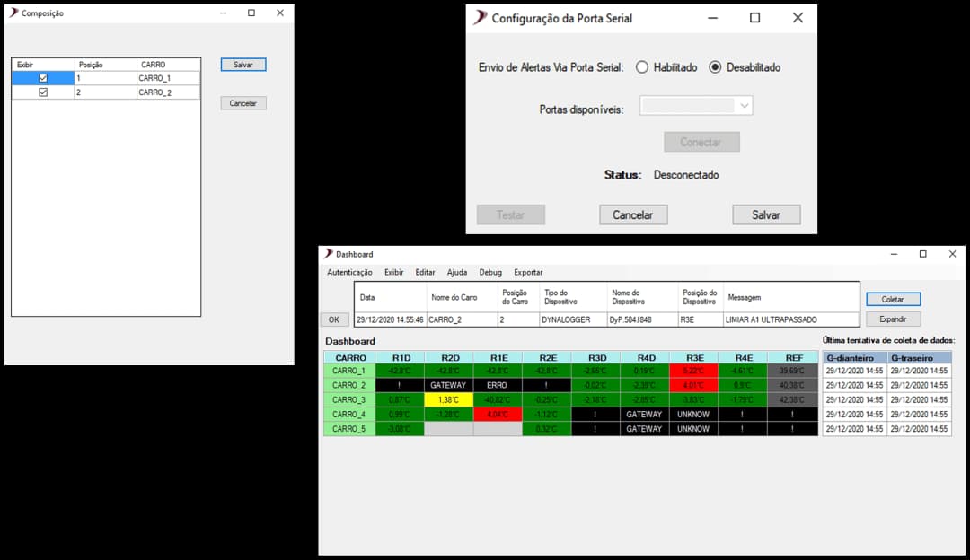The width and height of the screenshot is (970, 560).
Task: Open the Ajuda menu
Action: point(454,272)
